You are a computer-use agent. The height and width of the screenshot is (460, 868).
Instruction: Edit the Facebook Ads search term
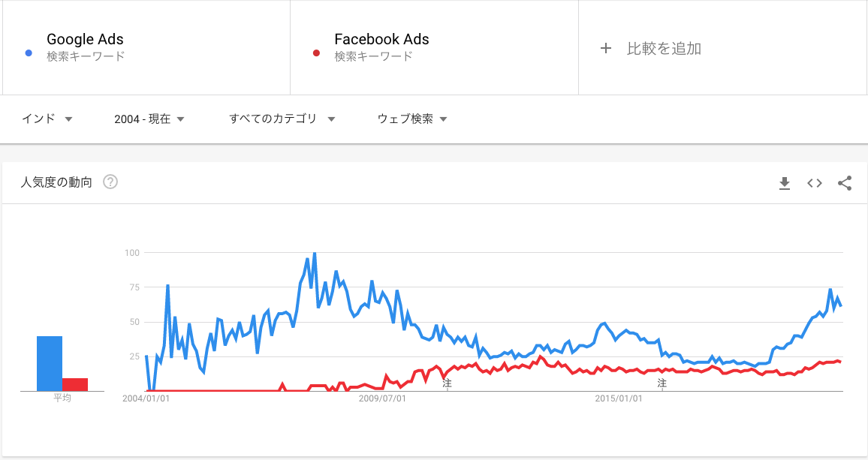[381, 40]
